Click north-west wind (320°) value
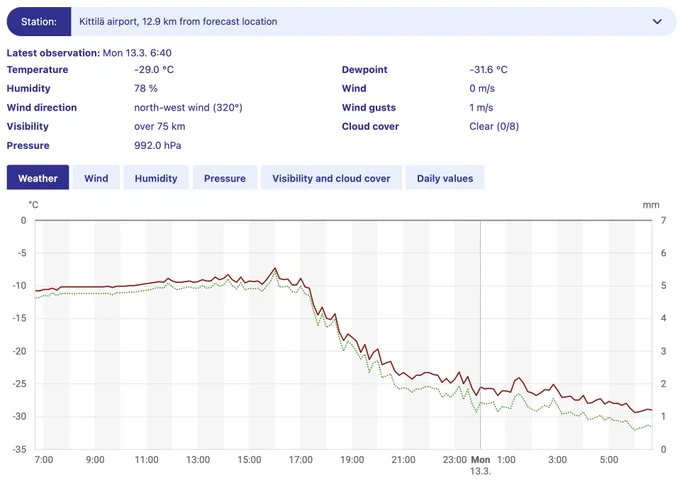Screen dimensions: 680x480 188,108
